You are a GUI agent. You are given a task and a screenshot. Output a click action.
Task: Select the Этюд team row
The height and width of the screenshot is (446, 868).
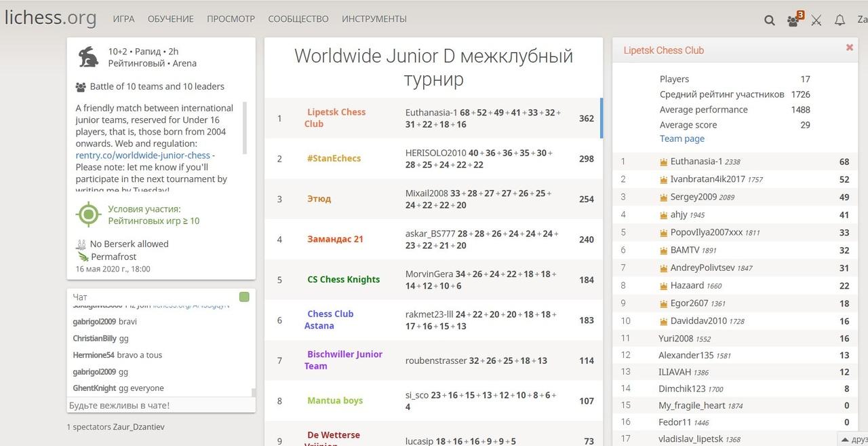433,199
